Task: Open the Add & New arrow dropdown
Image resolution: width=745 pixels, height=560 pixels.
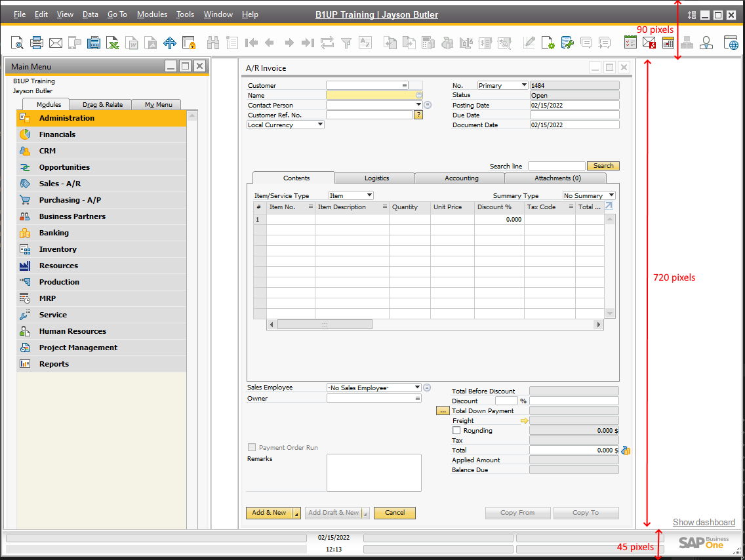Action: 296,513
